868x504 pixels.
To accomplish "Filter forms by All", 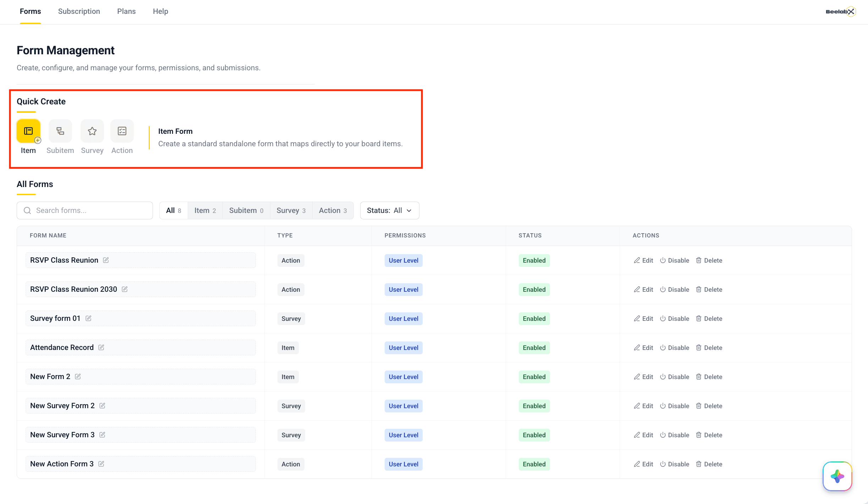I will 174,210.
